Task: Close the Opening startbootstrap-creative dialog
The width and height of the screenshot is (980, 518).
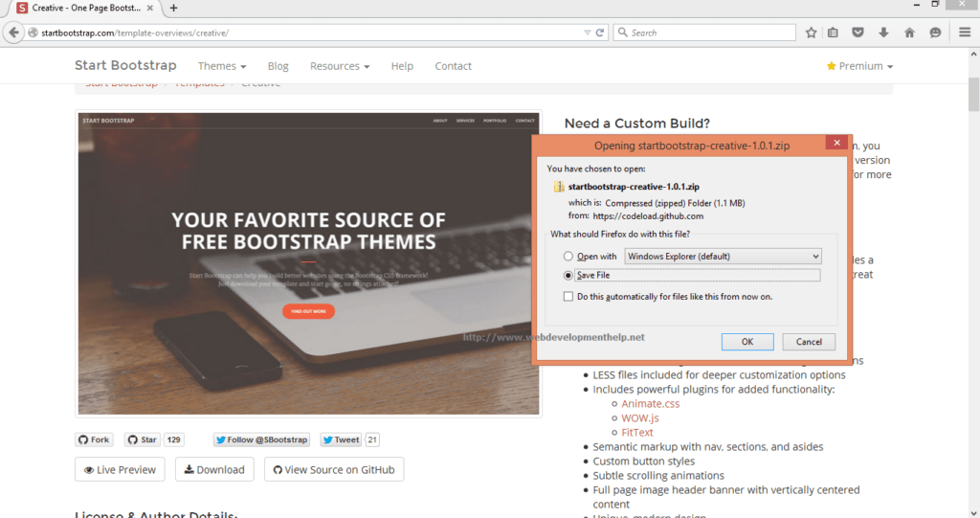Action: 836,143
